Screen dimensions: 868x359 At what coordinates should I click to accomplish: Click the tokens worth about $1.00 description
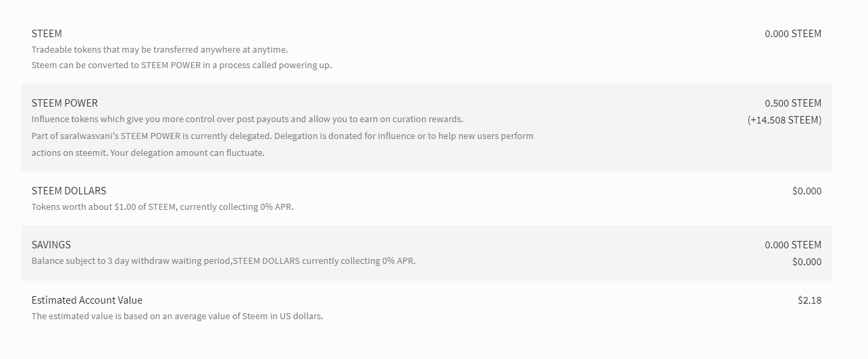pos(163,207)
